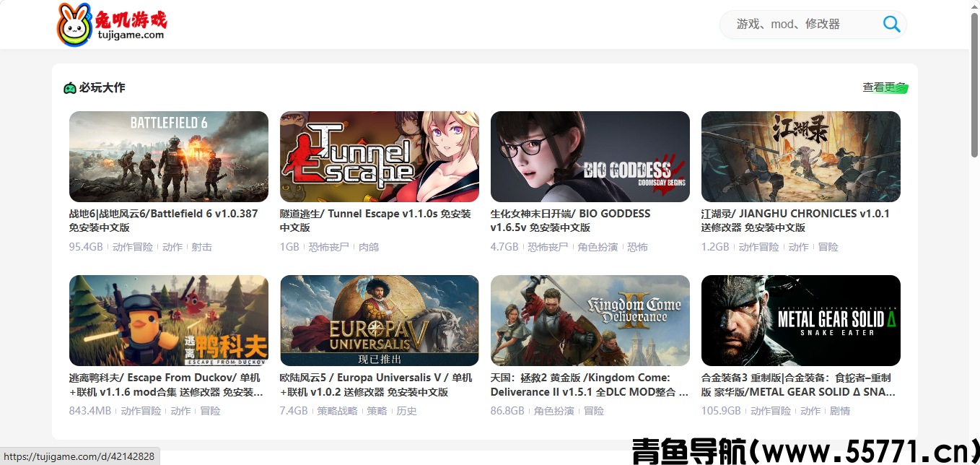Image resolution: width=980 pixels, height=465 pixels.
Task: Select 角色扮演 tag under BIO GODDESS
Action: click(x=598, y=247)
